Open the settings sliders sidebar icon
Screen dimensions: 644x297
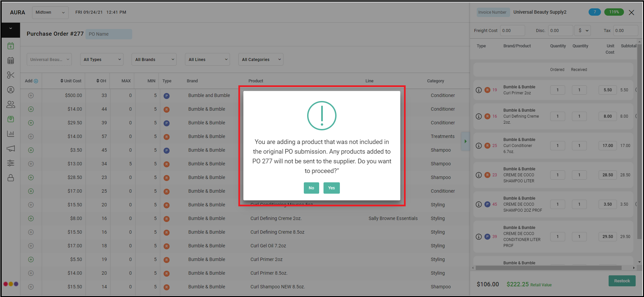coord(11,163)
